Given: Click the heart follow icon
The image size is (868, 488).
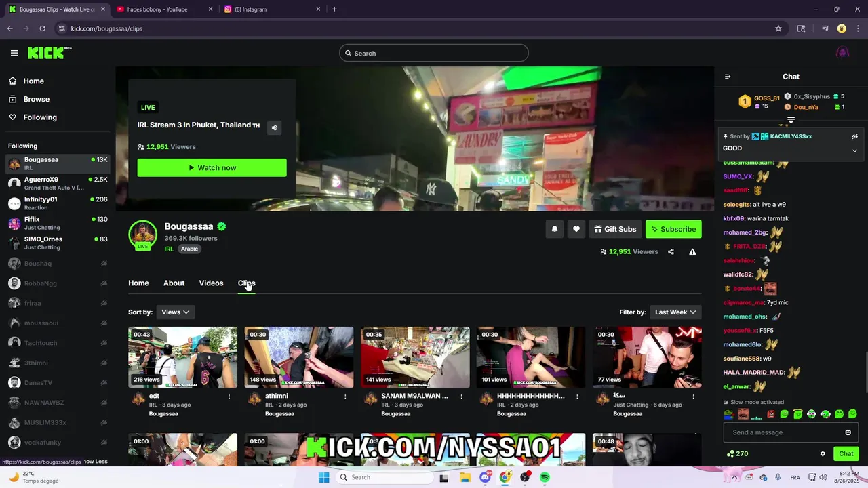Looking at the screenshot, I should point(576,229).
